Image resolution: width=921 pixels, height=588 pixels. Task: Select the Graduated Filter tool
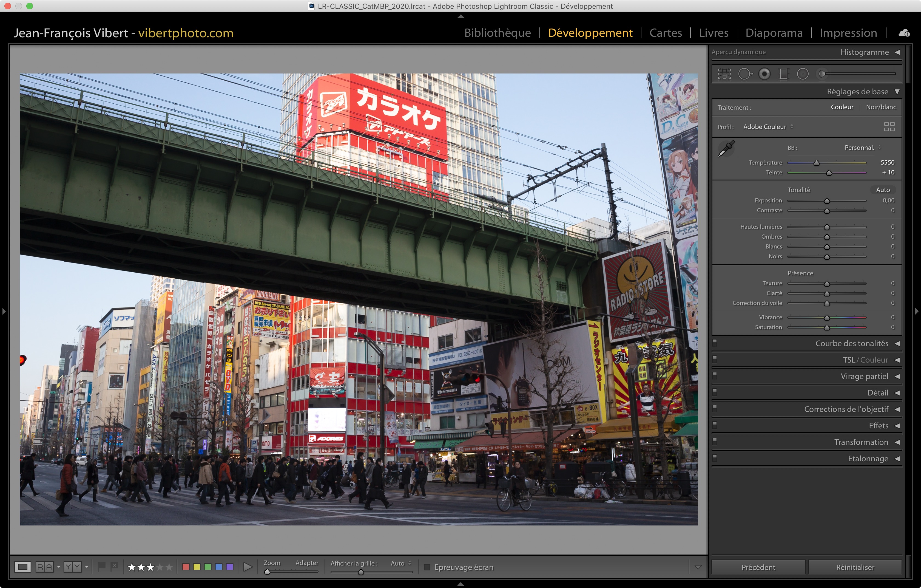[x=783, y=74]
